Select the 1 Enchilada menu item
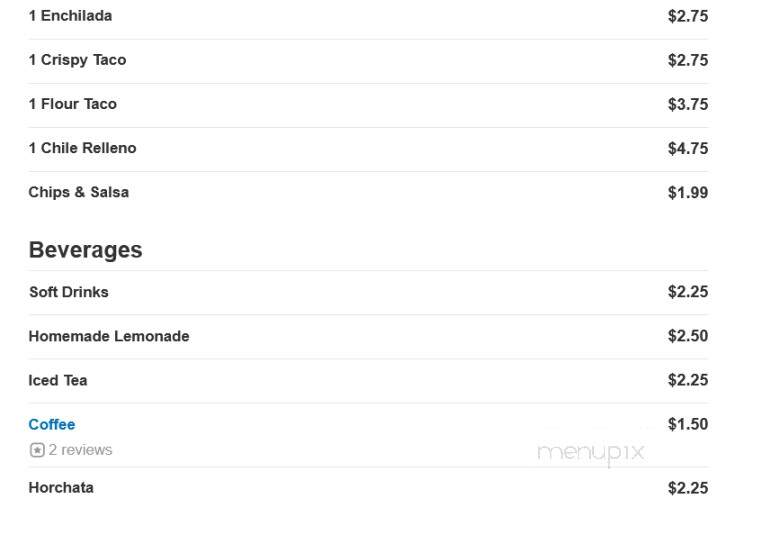770x535 pixels. [70, 16]
